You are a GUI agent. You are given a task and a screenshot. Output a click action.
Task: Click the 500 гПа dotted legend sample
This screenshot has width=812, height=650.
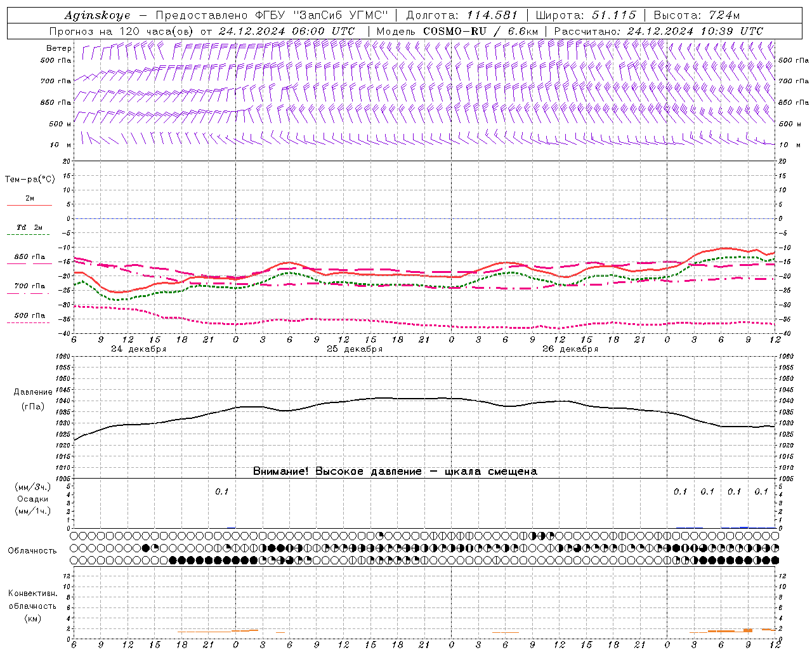(x=29, y=322)
